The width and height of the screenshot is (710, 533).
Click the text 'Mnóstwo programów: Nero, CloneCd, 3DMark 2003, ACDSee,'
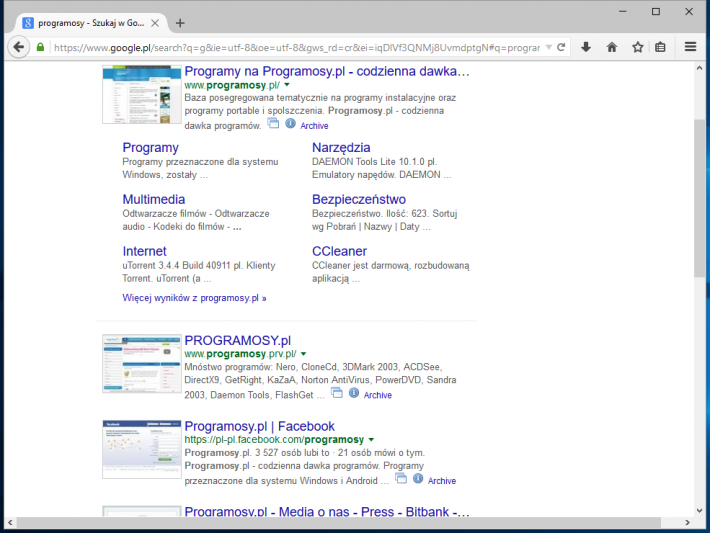pos(313,367)
